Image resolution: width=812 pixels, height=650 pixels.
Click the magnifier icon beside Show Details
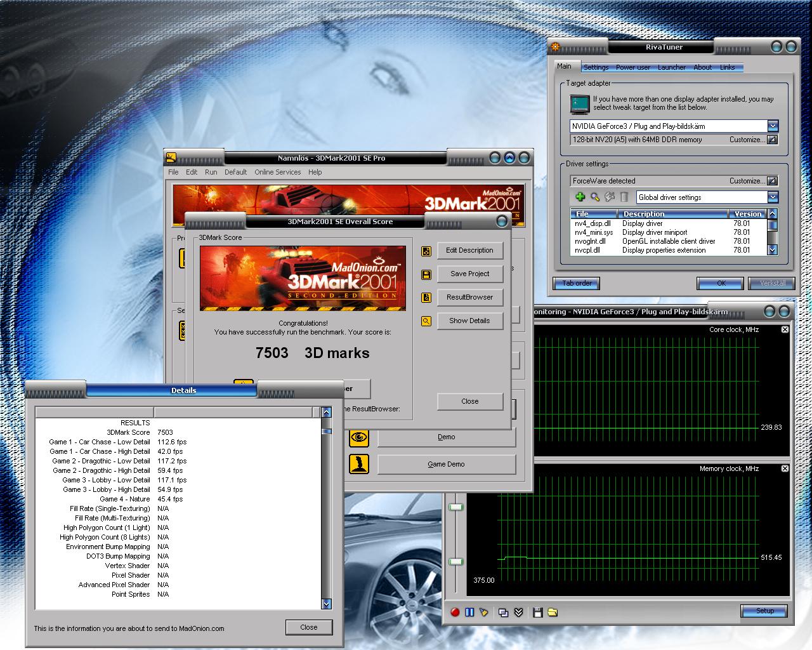pos(426,321)
